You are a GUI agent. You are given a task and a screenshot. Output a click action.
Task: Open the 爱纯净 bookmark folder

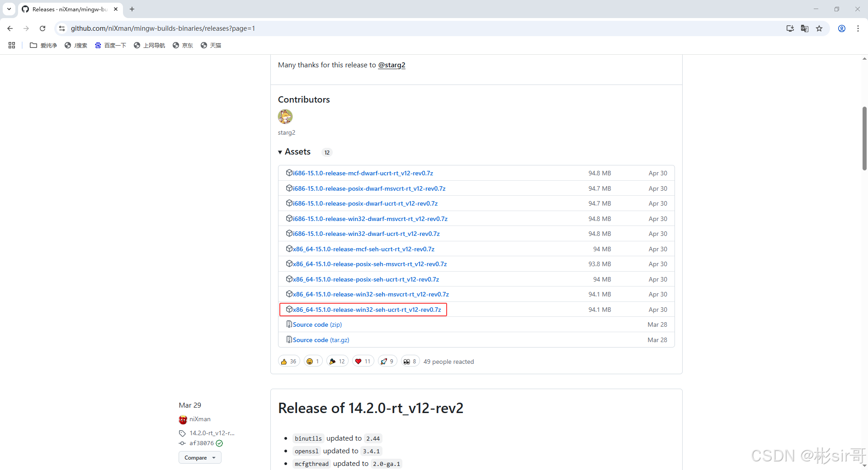pyautogui.click(x=43, y=45)
